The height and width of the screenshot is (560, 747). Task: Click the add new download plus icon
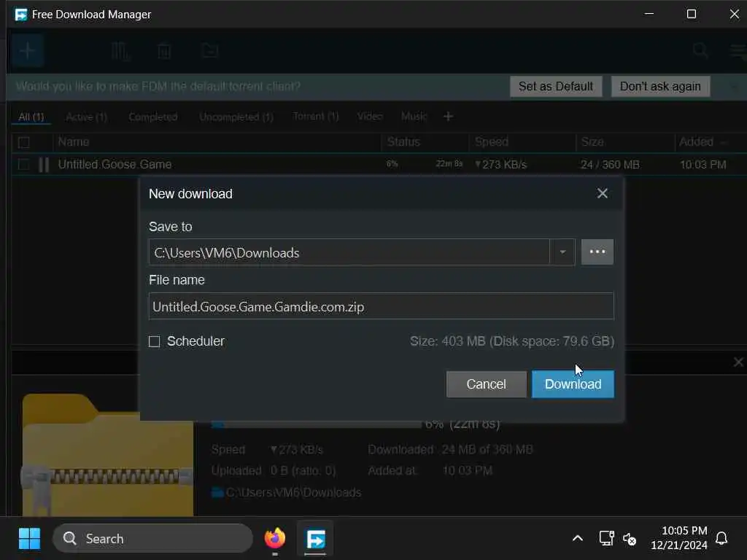(x=28, y=50)
